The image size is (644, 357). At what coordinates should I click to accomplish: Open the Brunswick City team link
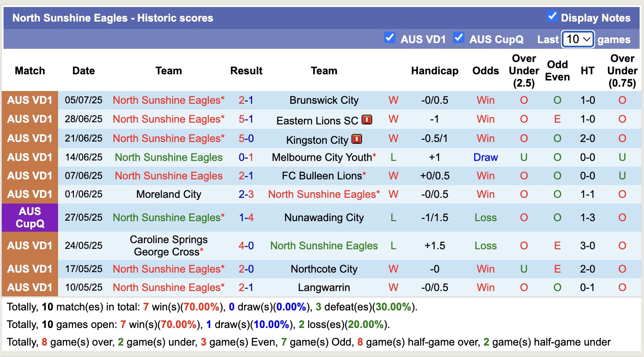tap(324, 100)
